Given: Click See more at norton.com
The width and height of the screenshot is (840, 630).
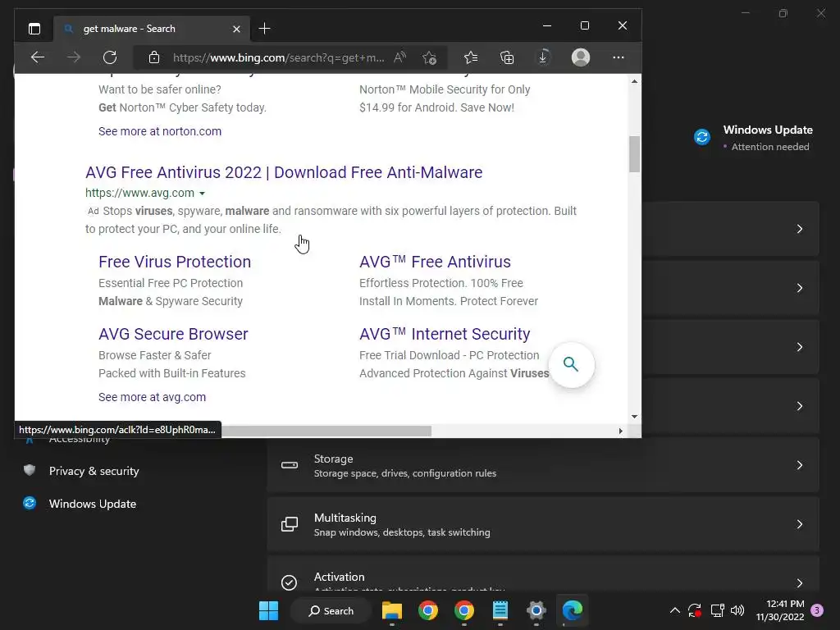Looking at the screenshot, I should (160, 132).
